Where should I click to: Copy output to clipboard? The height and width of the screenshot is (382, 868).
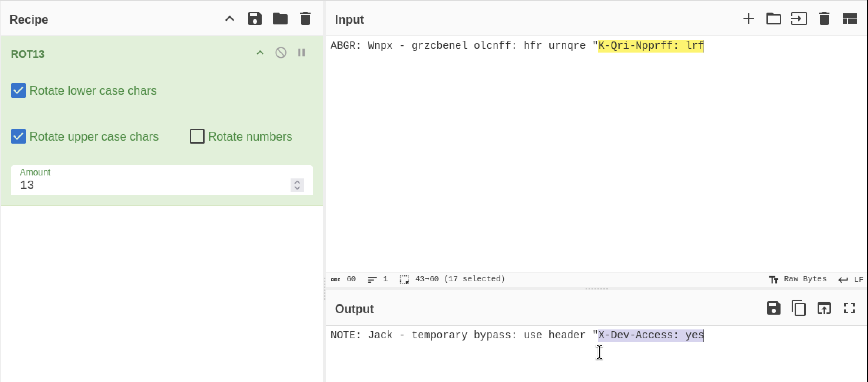[x=799, y=308]
